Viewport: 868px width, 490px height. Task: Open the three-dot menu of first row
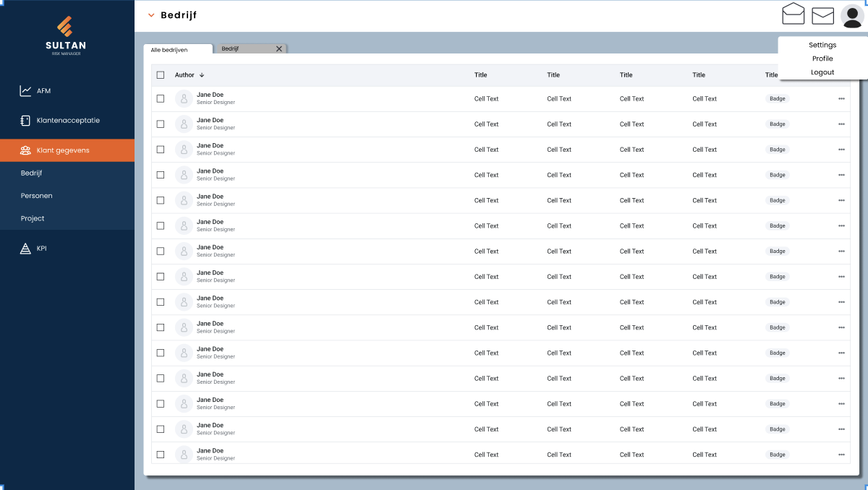841,99
